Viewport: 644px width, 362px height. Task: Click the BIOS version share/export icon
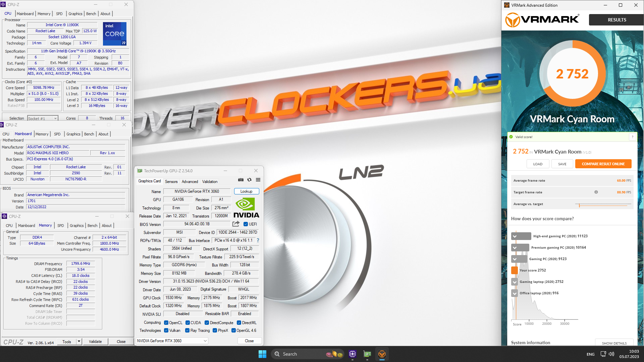(x=236, y=224)
